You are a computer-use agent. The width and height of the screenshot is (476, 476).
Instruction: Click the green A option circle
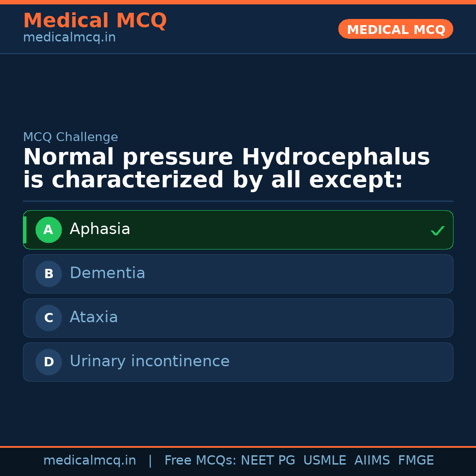(48, 230)
